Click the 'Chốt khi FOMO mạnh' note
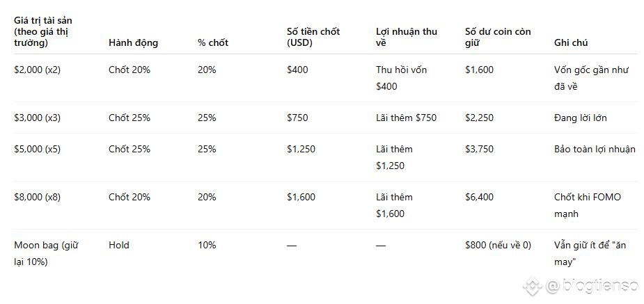 point(588,205)
